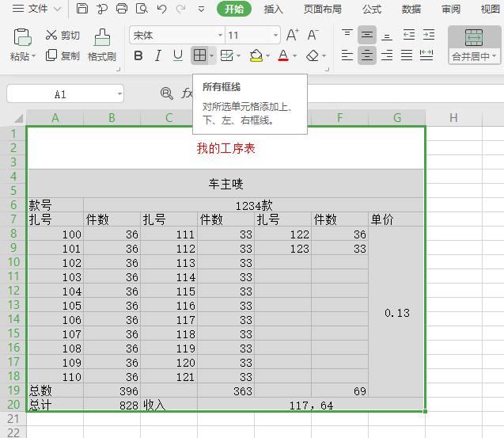Switch to the Insert (插入) tab
The height and width of the screenshot is (438, 504).
pos(273,9)
